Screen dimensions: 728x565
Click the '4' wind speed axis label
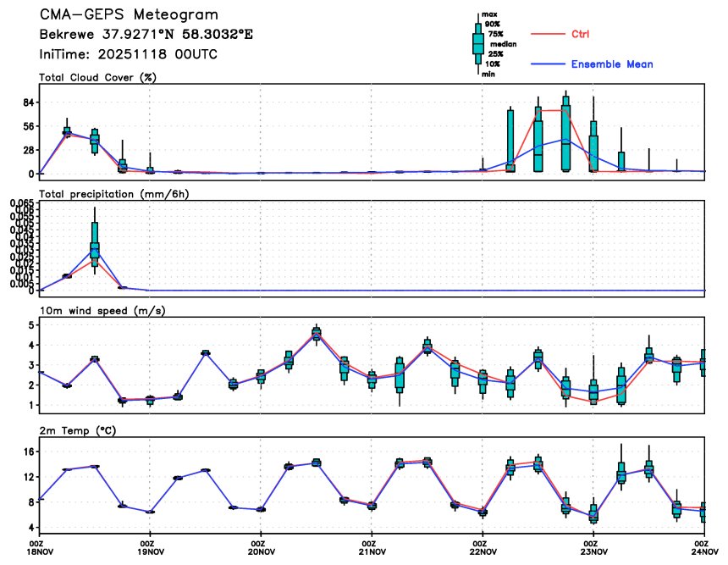coord(31,346)
